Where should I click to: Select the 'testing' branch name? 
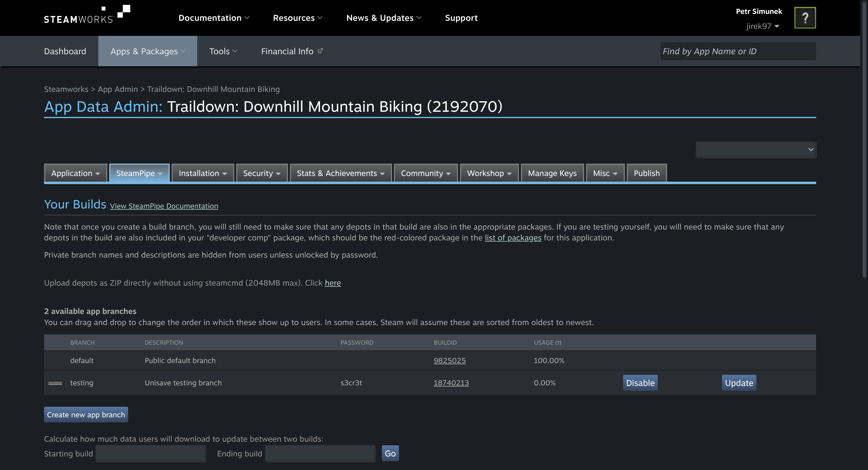(81, 383)
